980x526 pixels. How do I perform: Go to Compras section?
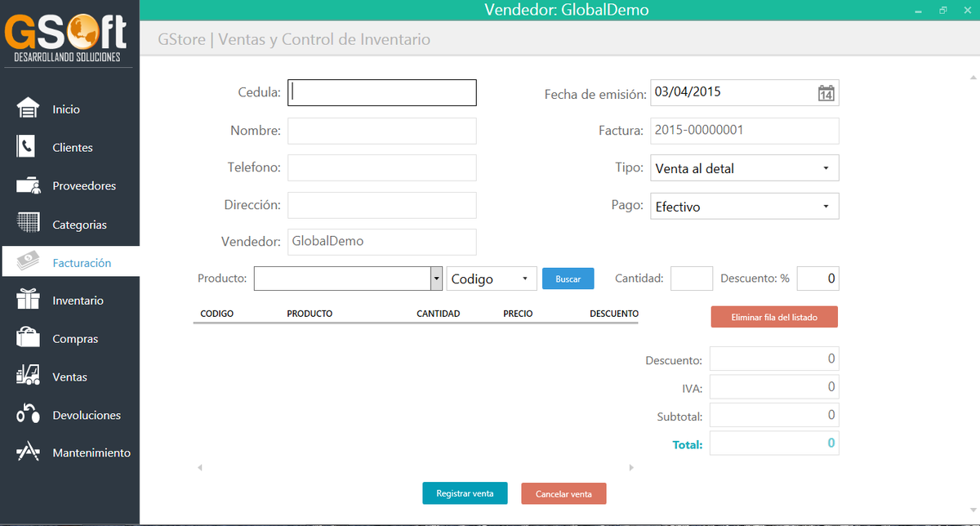pyautogui.click(x=75, y=339)
